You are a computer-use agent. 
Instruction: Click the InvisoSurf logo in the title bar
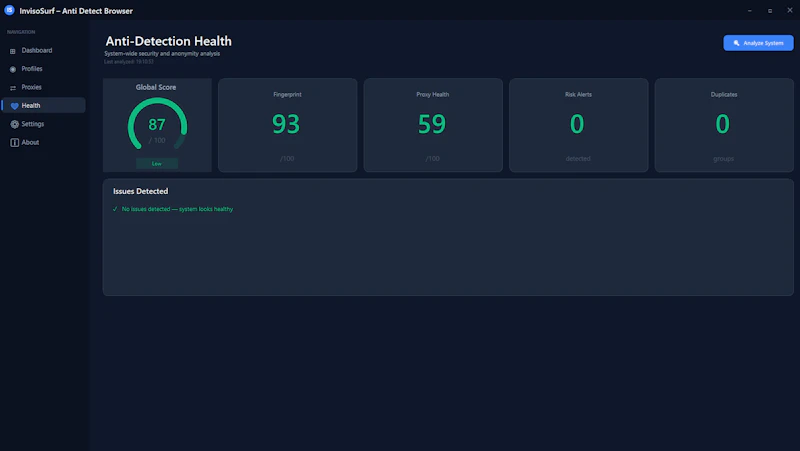coord(9,10)
